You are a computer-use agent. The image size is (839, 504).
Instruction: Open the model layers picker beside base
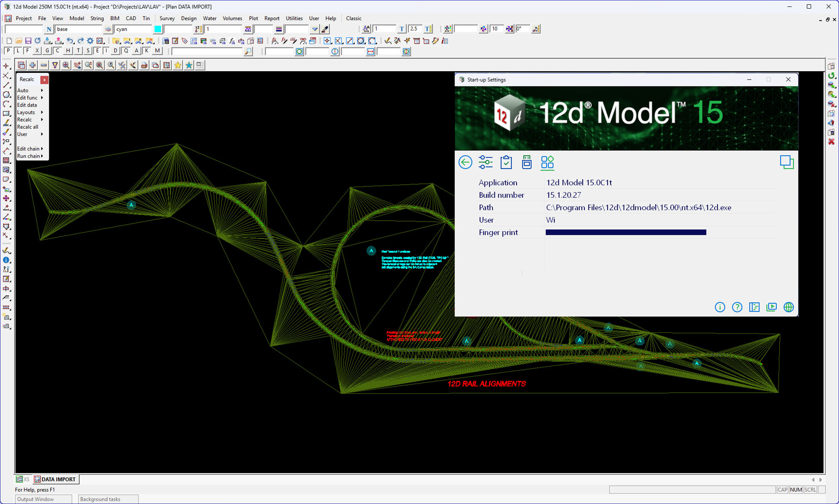[108, 29]
